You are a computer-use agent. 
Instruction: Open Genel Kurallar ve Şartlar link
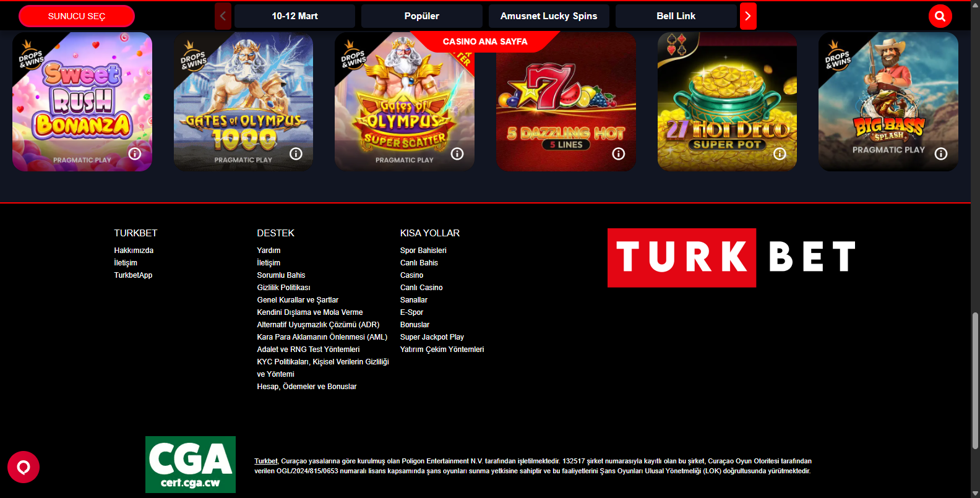(x=298, y=300)
